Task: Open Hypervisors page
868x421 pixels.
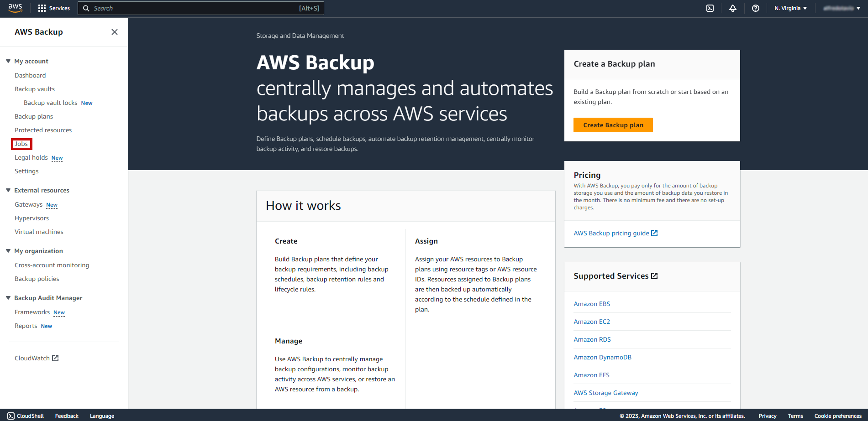Action: coord(32,218)
